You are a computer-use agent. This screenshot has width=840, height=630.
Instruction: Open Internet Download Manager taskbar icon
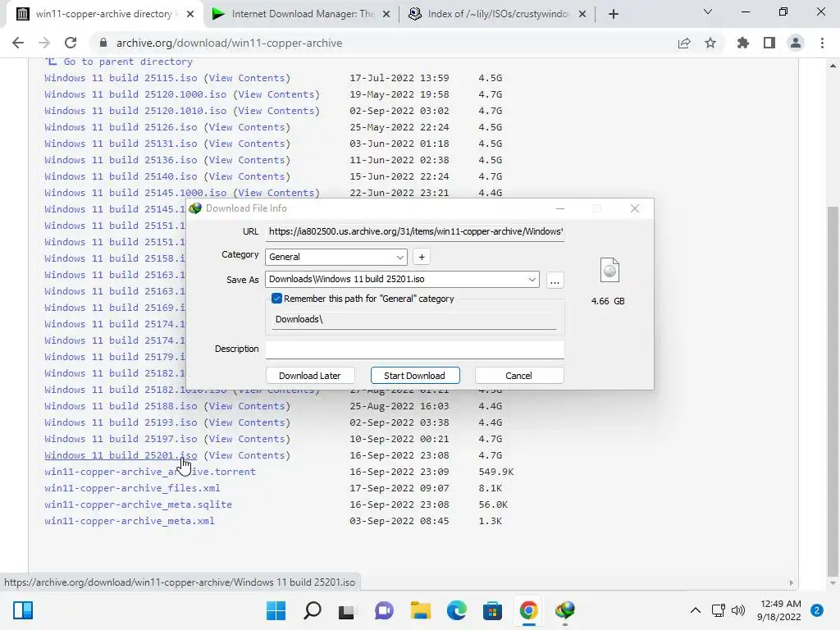pyautogui.click(x=564, y=610)
